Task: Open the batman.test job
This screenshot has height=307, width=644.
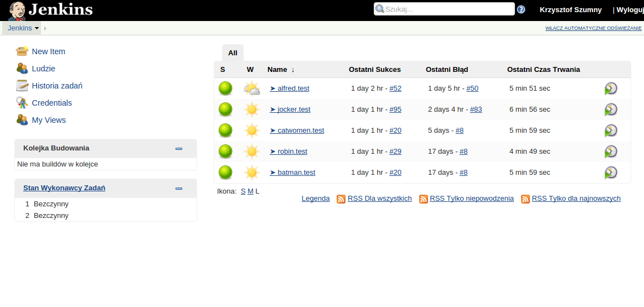Action: pyautogui.click(x=292, y=173)
